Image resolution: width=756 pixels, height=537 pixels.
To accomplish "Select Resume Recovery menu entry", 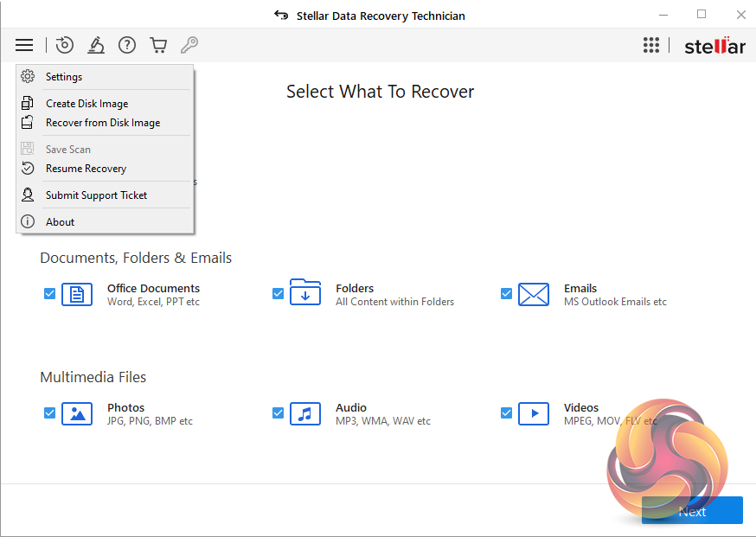I will [x=106, y=169].
